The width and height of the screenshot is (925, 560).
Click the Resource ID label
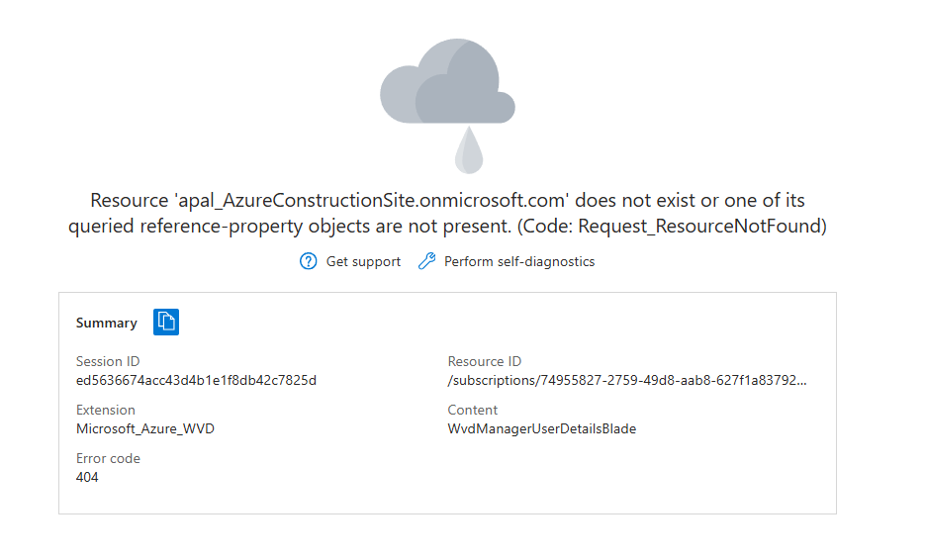485,361
